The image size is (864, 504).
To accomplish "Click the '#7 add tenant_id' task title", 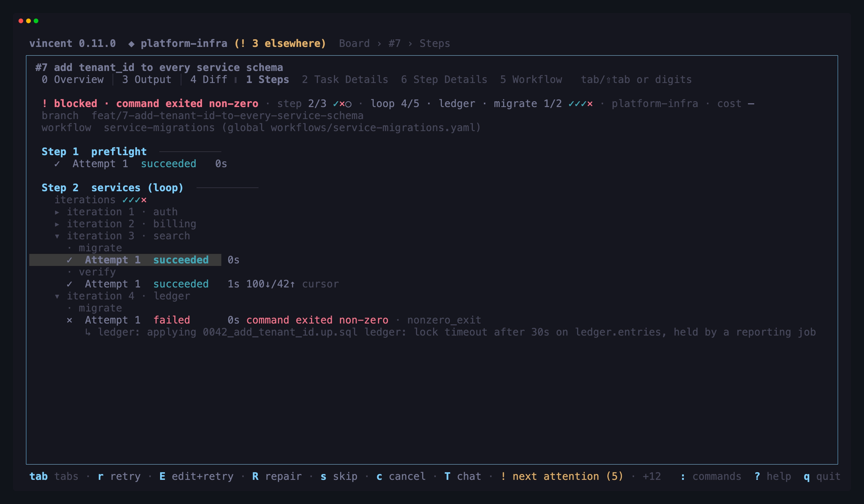I will [x=159, y=68].
